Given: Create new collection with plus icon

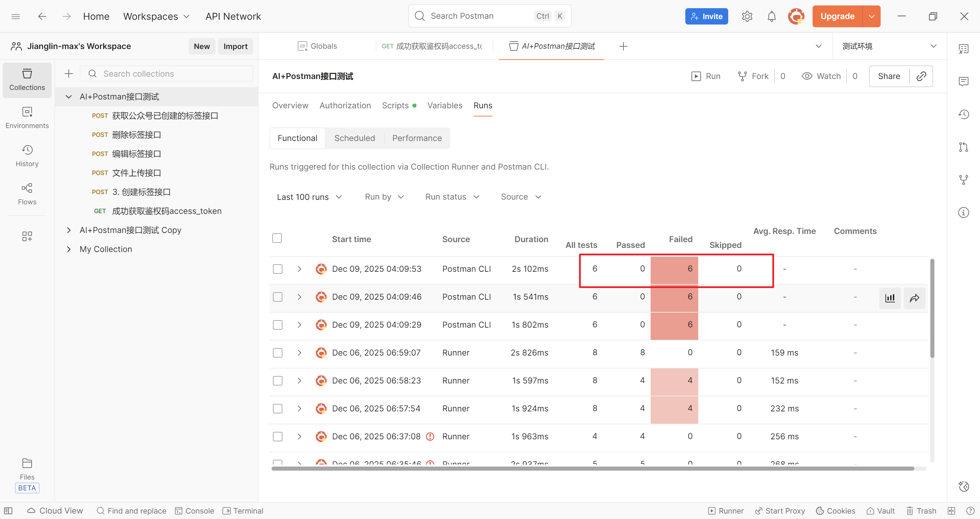Looking at the screenshot, I should (x=68, y=74).
